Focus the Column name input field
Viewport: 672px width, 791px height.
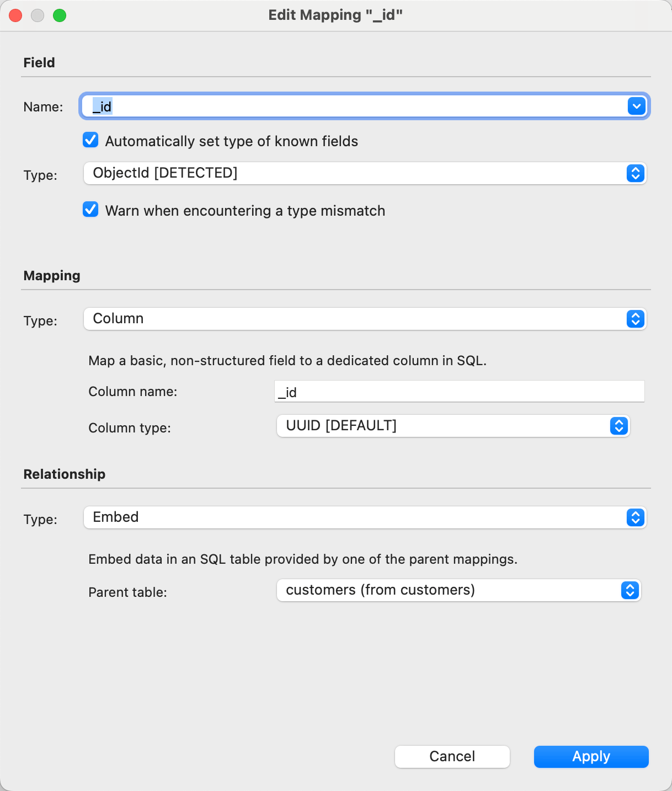click(x=459, y=392)
